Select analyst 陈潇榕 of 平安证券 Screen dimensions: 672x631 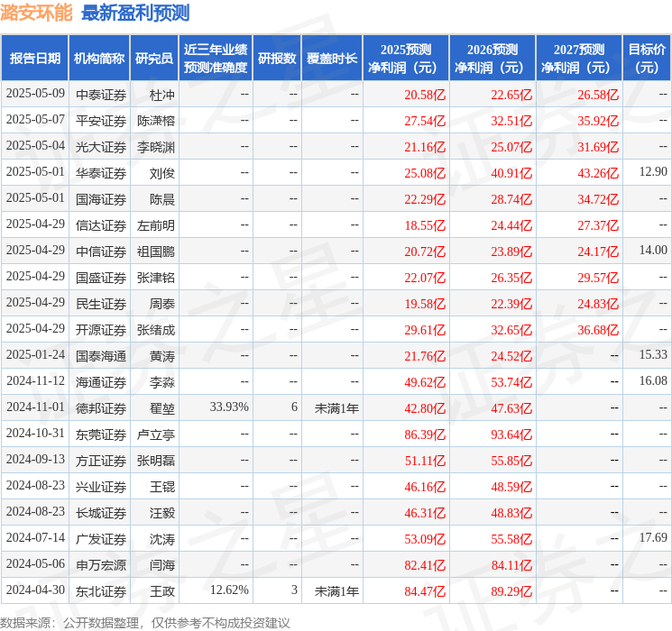pos(156,121)
